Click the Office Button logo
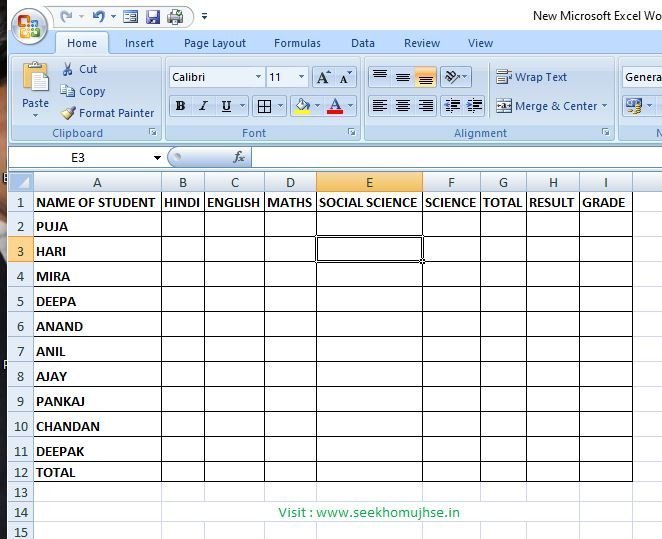Screen dimensions: 662x539 (x=28, y=27)
